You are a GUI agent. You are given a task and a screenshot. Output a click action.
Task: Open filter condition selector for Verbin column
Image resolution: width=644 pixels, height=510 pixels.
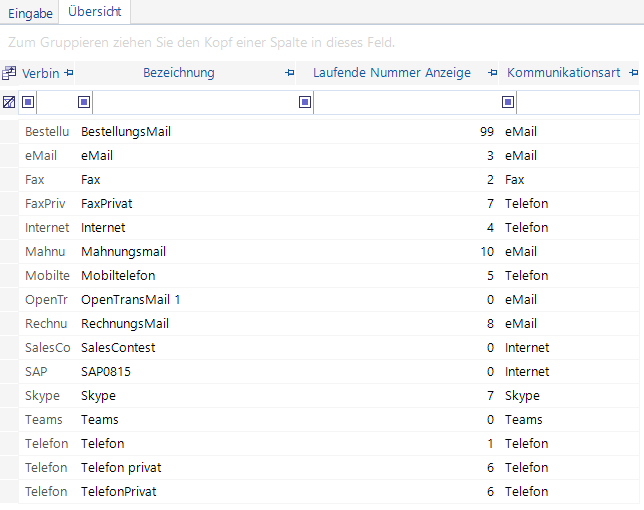tap(28, 102)
